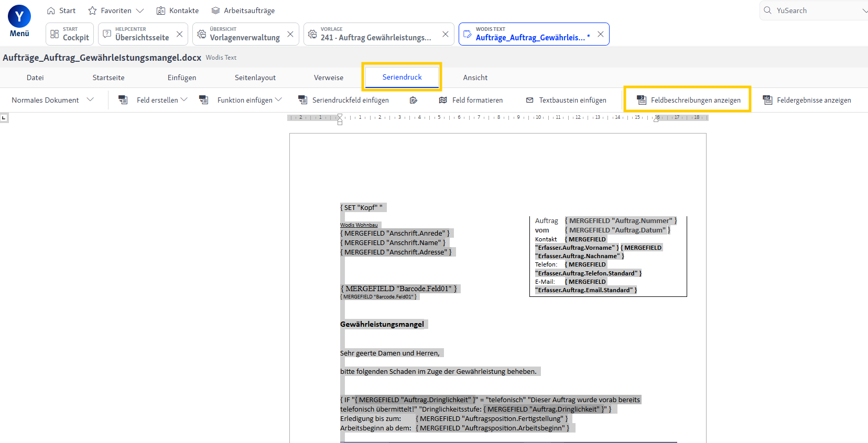Image resolution: width=868 pixels, height=443 pixels.
Task: Expand the Feld erstellen dropdown arrow
Action: click(184, 99)
